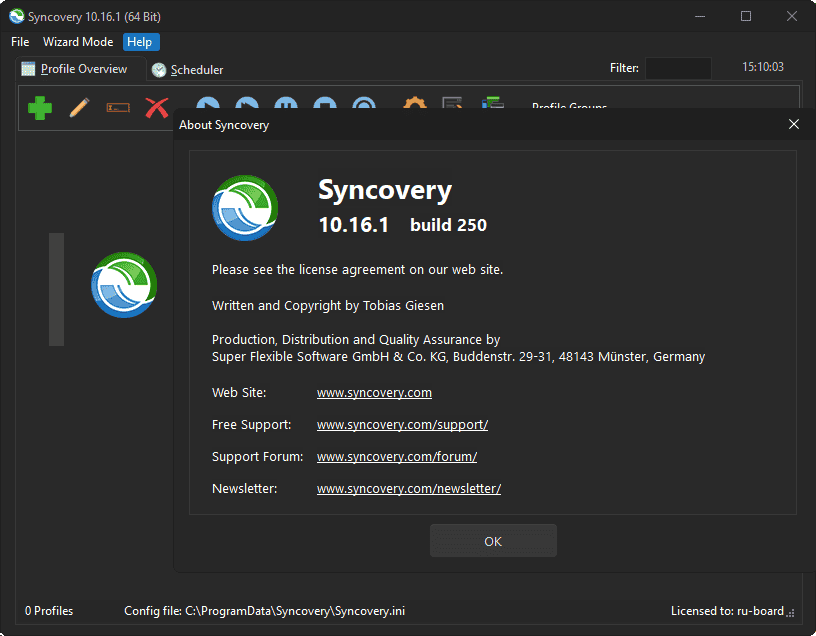816x636 pixels.
Task: Click the 'build 250' text
Action: click(448, 225)
